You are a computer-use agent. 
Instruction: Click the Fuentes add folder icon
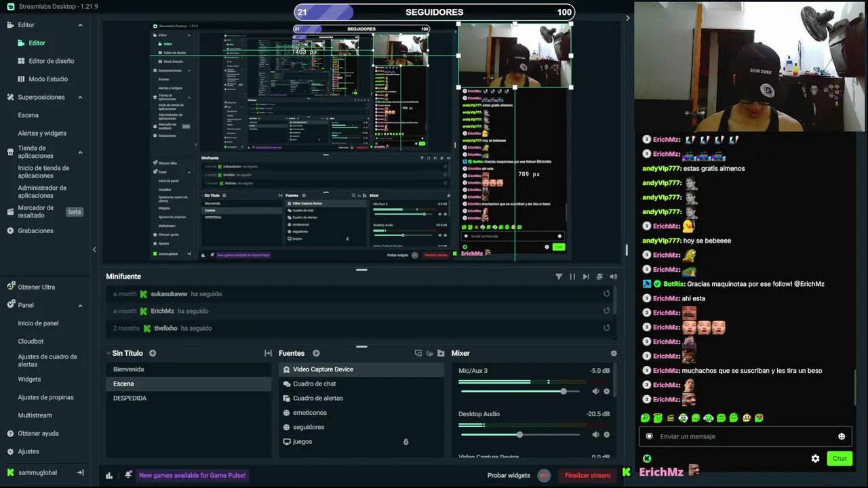point(441,353)
